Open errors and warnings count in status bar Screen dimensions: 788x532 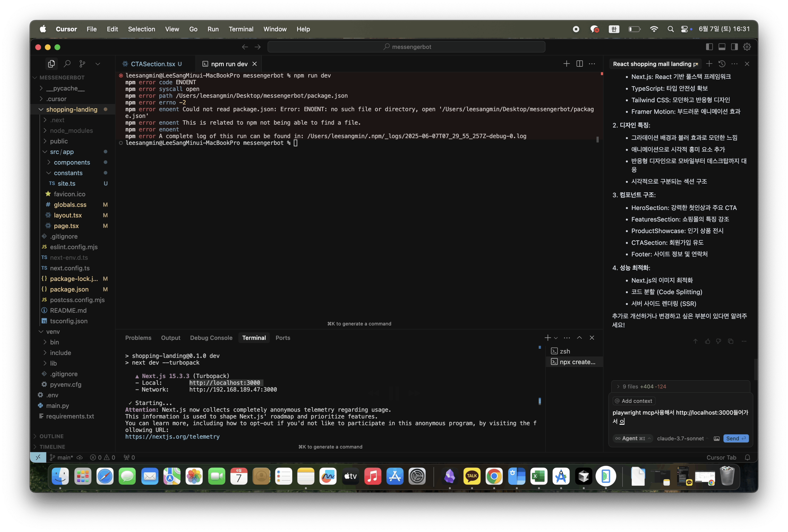tap(103, 458)
